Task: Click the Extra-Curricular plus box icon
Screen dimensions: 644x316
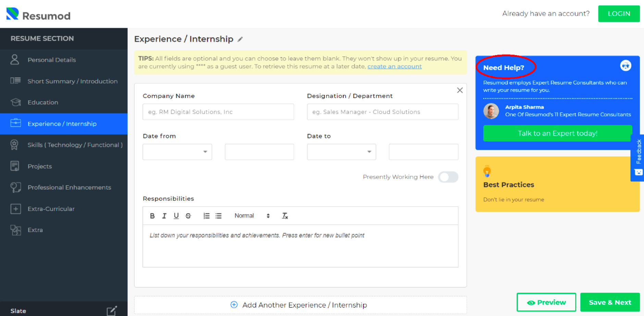Action: coord(15,208)
